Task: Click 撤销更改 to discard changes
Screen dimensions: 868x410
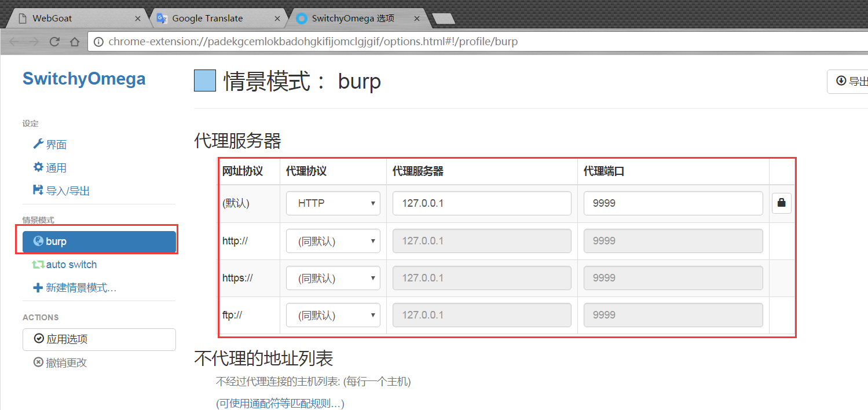Action: (60, 363)
